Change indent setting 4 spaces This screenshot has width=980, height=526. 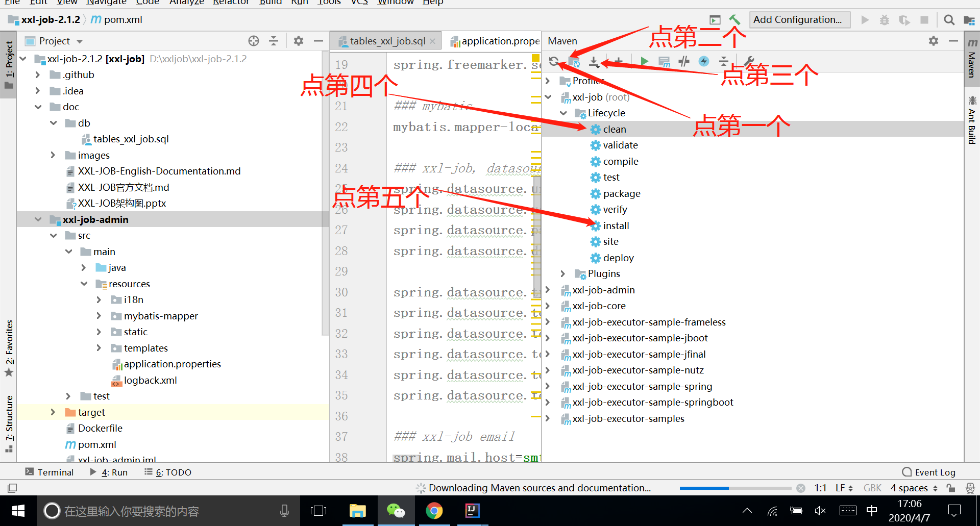(914, 488)
